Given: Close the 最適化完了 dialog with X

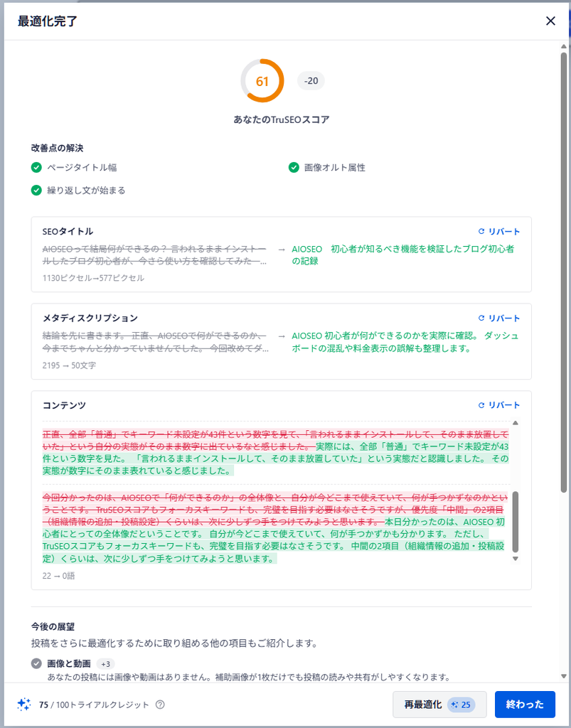Looking at the screenshot, I should 550,21.
